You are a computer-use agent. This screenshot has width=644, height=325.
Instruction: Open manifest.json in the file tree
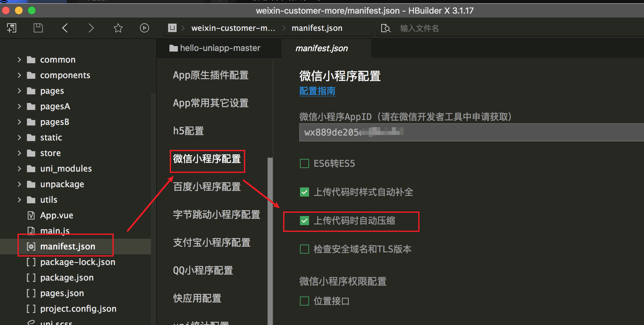(68, 247)
